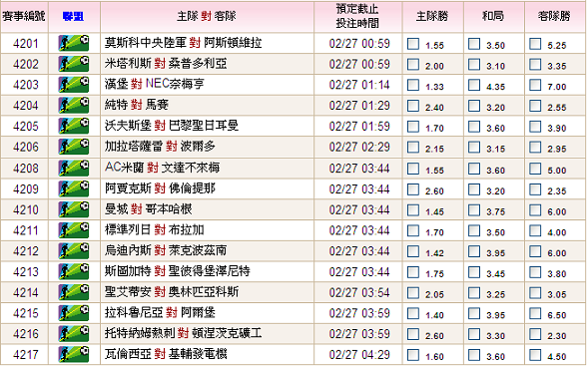Click the blue 聯盟 column header link
Viewport: 588px width, 367px height.
(74, 17)
